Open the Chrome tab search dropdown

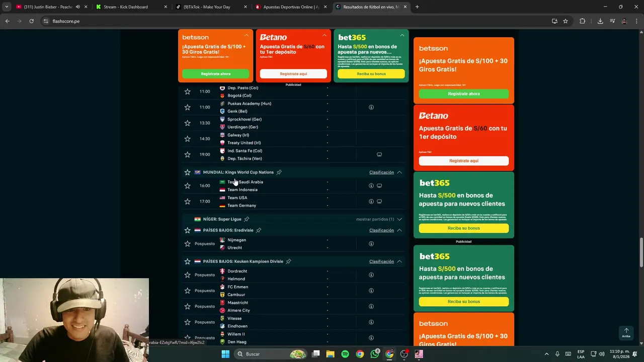[7, 7]
